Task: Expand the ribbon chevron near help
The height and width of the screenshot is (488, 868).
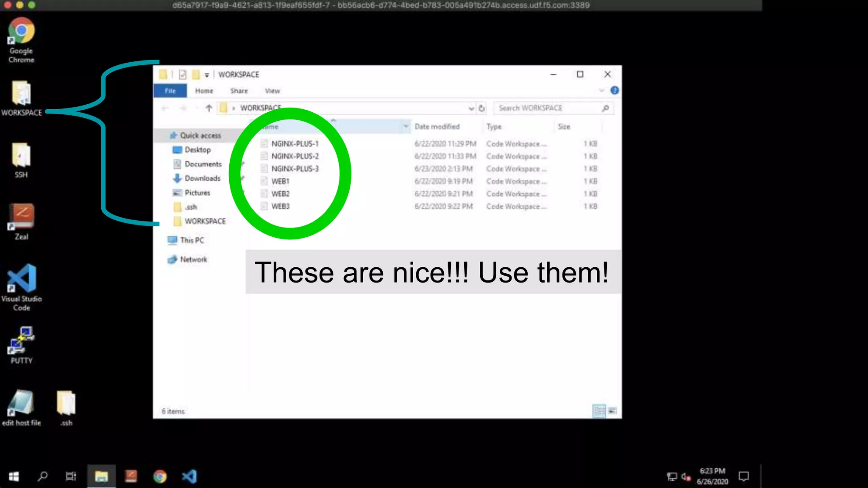Action: [601, 91]
